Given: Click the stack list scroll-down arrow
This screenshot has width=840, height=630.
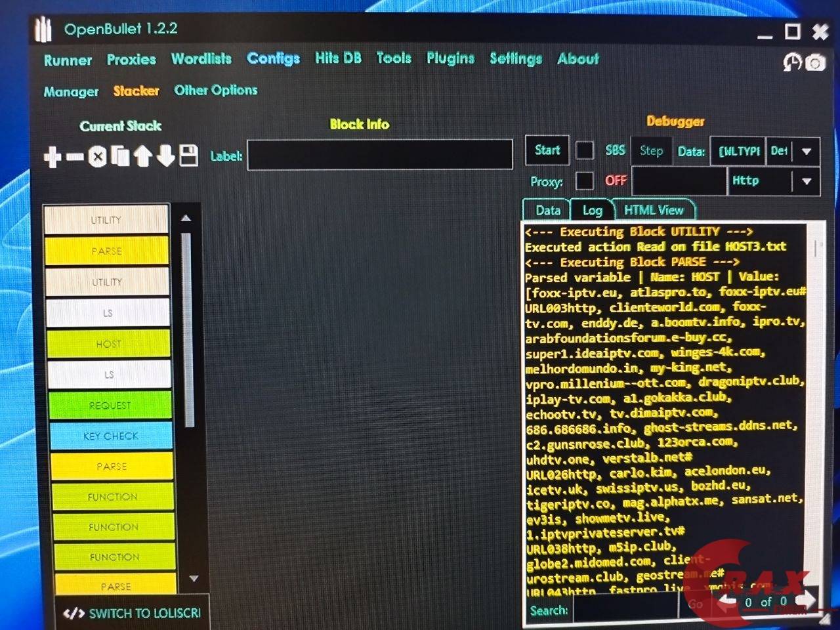Looking at the screenshot, I should pyautogui.click(x=194, y=579).
